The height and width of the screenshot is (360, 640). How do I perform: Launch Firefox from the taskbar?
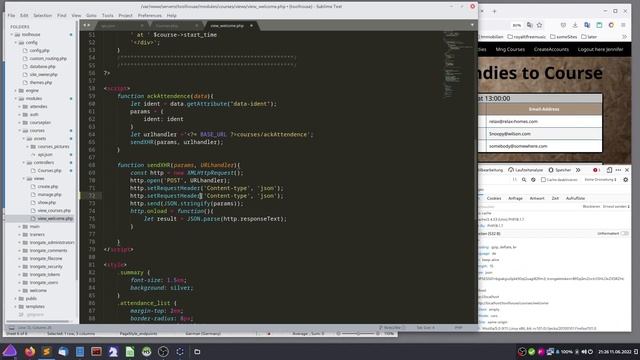(29, 351)
